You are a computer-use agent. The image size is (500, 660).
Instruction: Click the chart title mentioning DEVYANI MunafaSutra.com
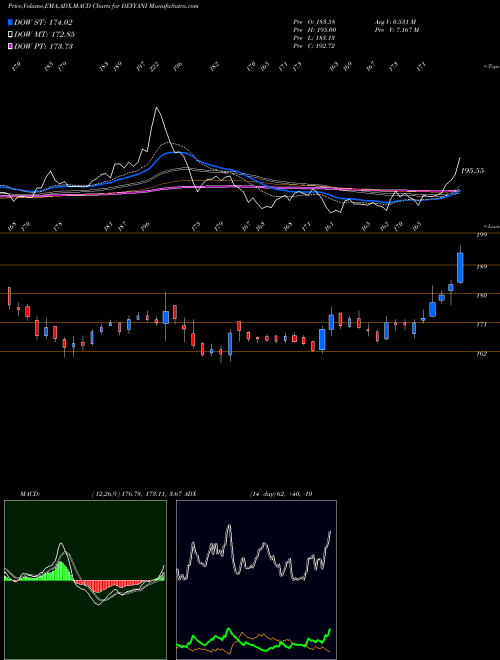click(x=103, y=6)
